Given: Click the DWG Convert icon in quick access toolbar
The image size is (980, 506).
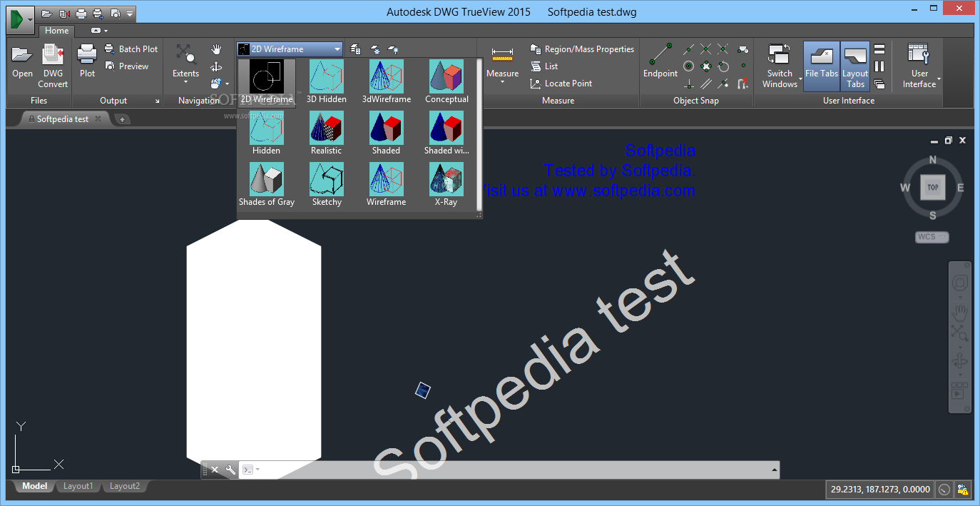Looking at the screenshot, I should [x=64, y=14].
